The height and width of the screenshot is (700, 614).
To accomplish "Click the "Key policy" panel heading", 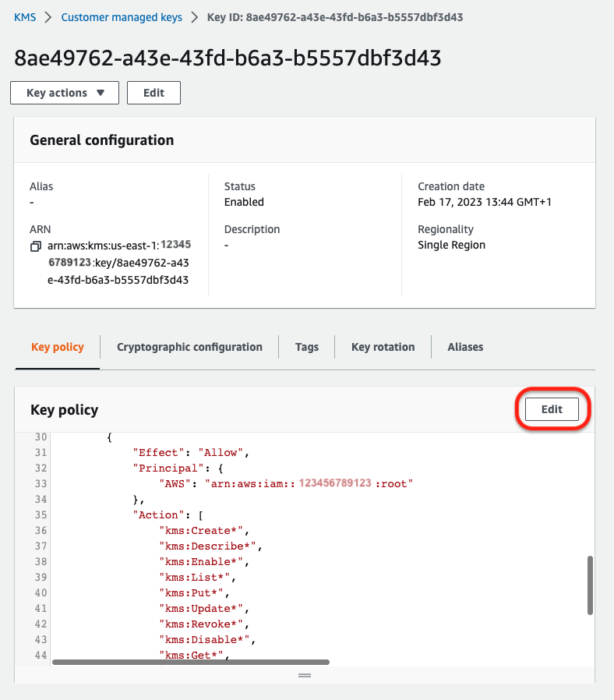I will pyautogui.click(x=64, y=410).
